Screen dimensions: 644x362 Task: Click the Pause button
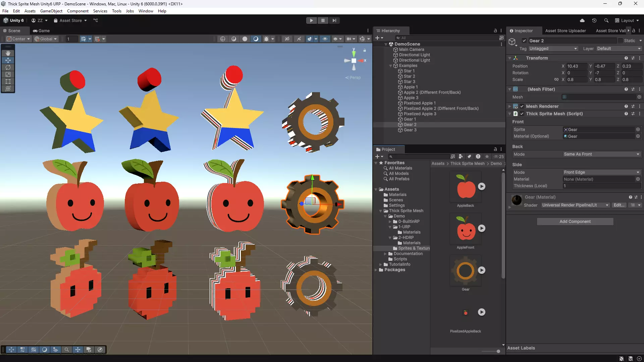[323, 20]
